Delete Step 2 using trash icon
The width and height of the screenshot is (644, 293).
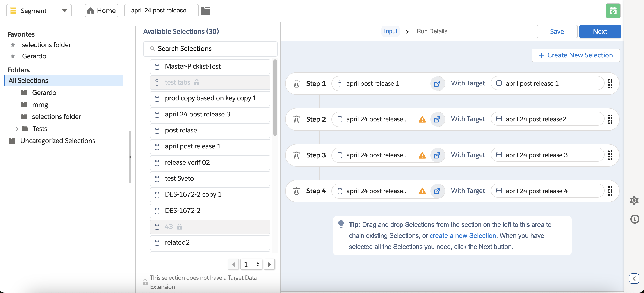click(296, 119)
